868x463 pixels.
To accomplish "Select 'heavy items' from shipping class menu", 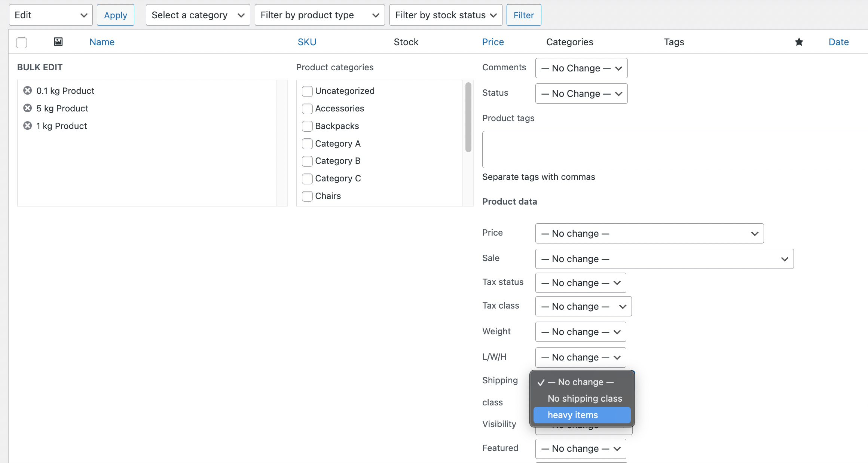I will 572,415.
